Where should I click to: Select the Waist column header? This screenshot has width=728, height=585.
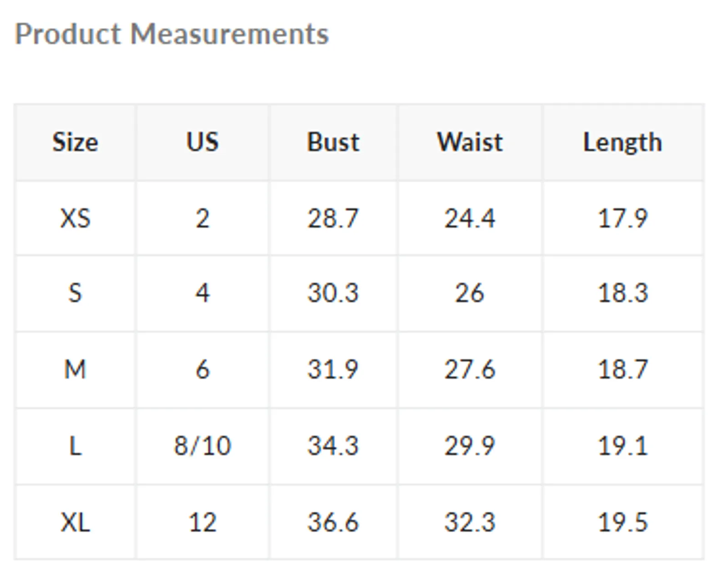point(470,142)
